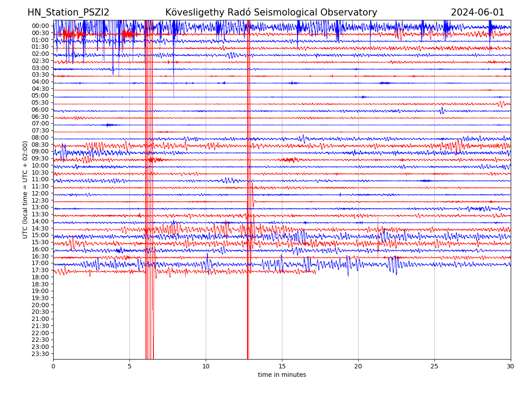532x399 pixels.
Task: Select the 20:00 row time label
Action: [40, 305]
